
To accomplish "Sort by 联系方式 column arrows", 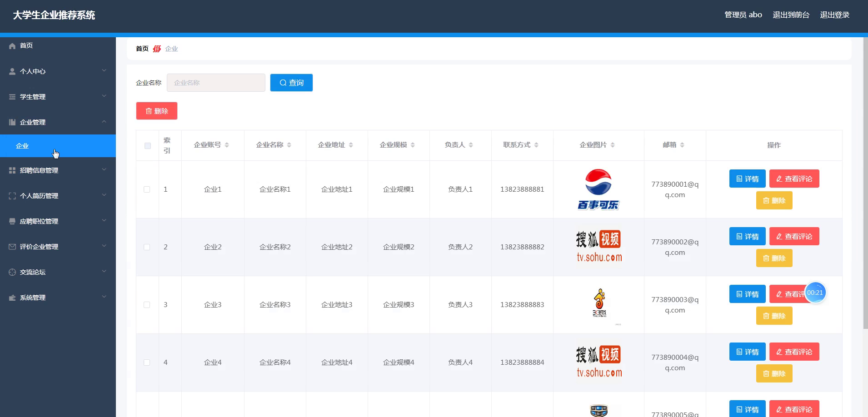I will coord(536,145).
